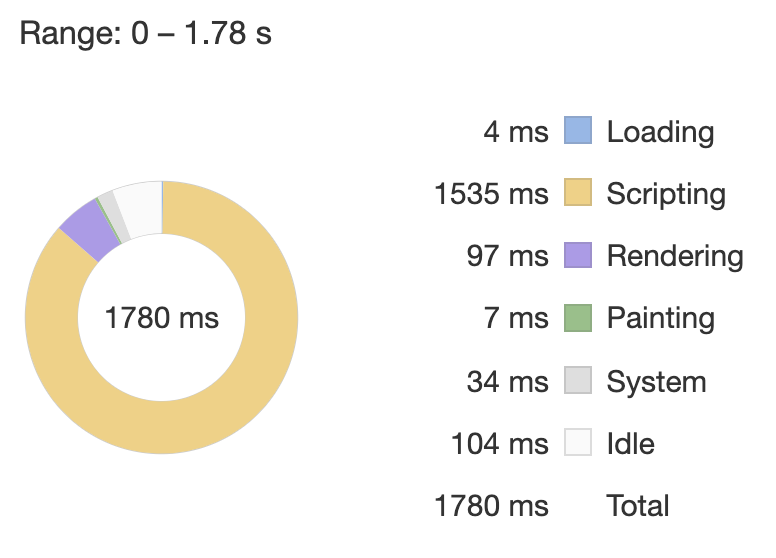Click the Total legend label
The image size is (776, 558).
(638, 506)
